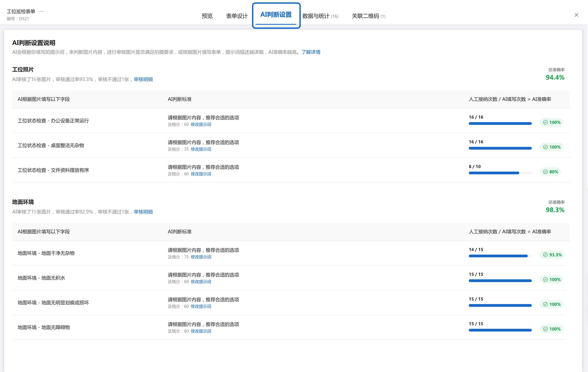
Task: Click the 8 / 10 progress bar
Action: (x=500, y=173)
